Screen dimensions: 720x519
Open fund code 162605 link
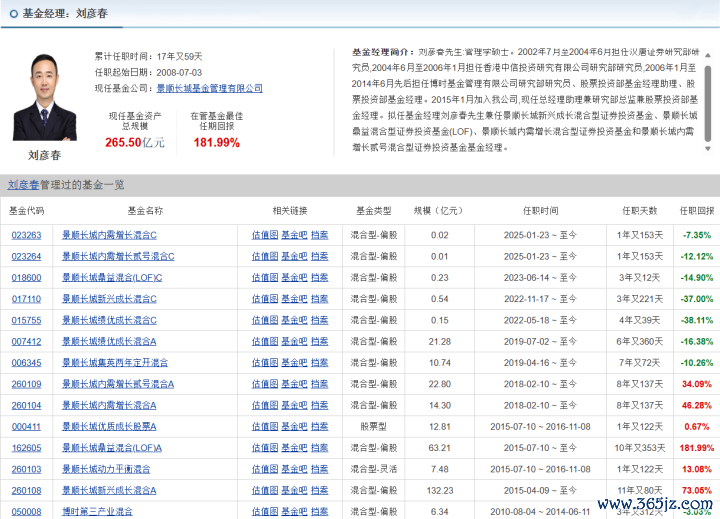[x=26, y=448]
